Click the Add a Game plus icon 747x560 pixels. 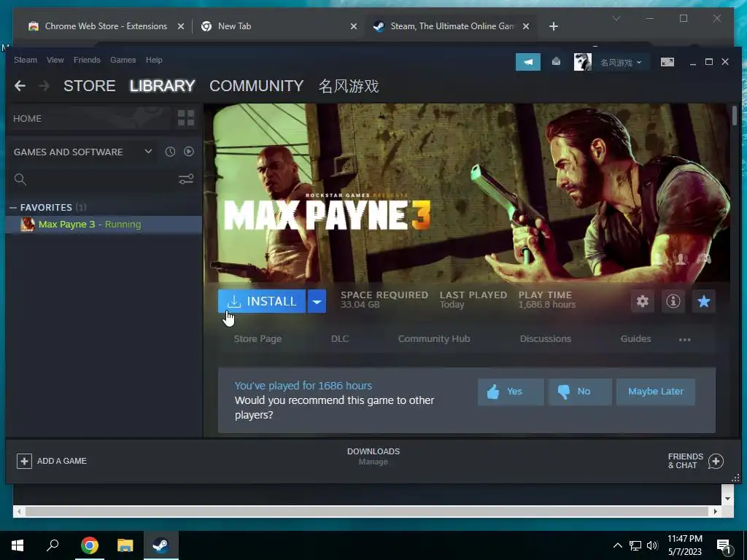point(24,461)
